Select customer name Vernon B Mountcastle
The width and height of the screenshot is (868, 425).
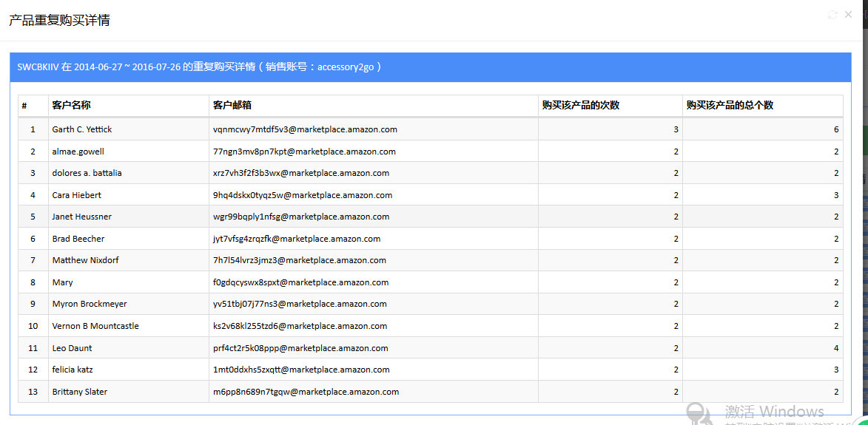pyautogui.click(x=95, y=326)
